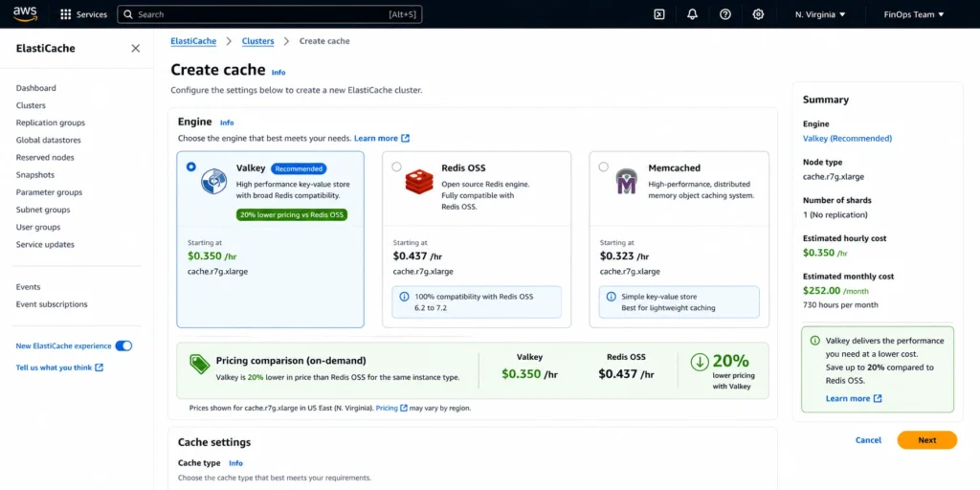
Task: Click external link icon beside Pricing
Action: pos(404,408)
